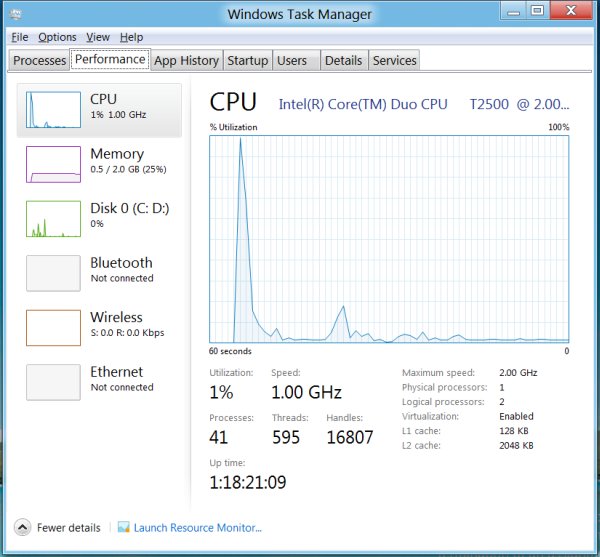This screenshot has width=600, height=557.
Task: Switch to the Details tab
Action: (x=344, y=60)
